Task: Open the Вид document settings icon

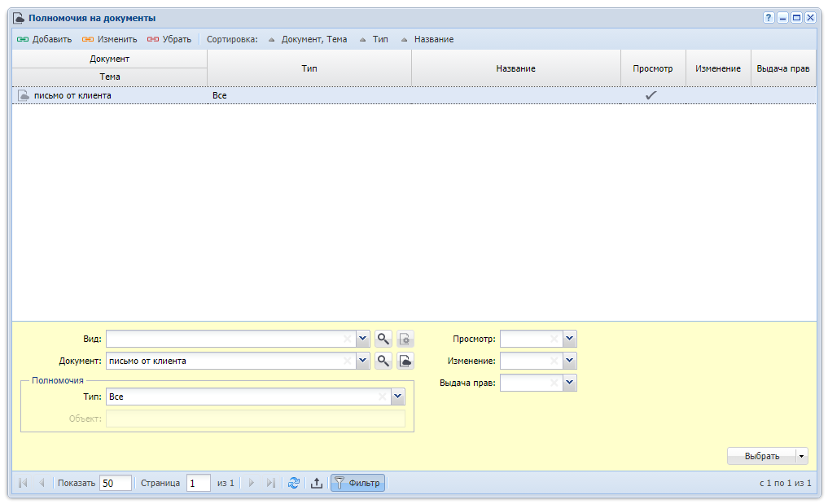Action: 405,339
